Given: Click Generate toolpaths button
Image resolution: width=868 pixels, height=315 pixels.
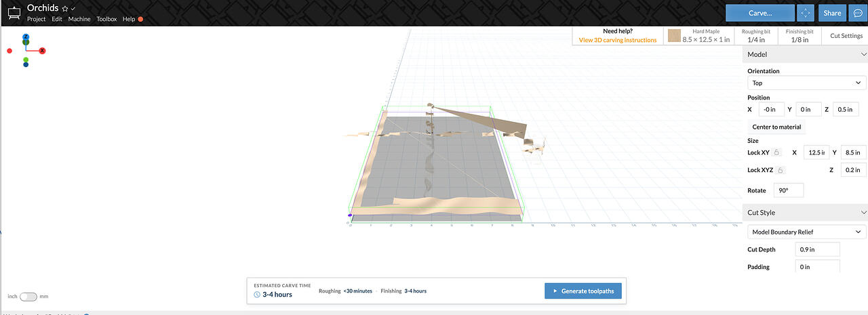Looking at the screenshot, I should [583, 291].
